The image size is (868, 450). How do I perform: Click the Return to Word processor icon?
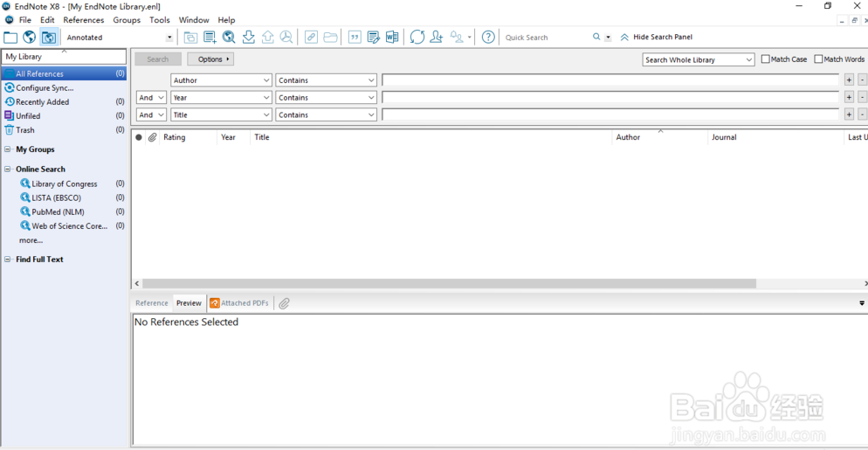pos(392,38)
